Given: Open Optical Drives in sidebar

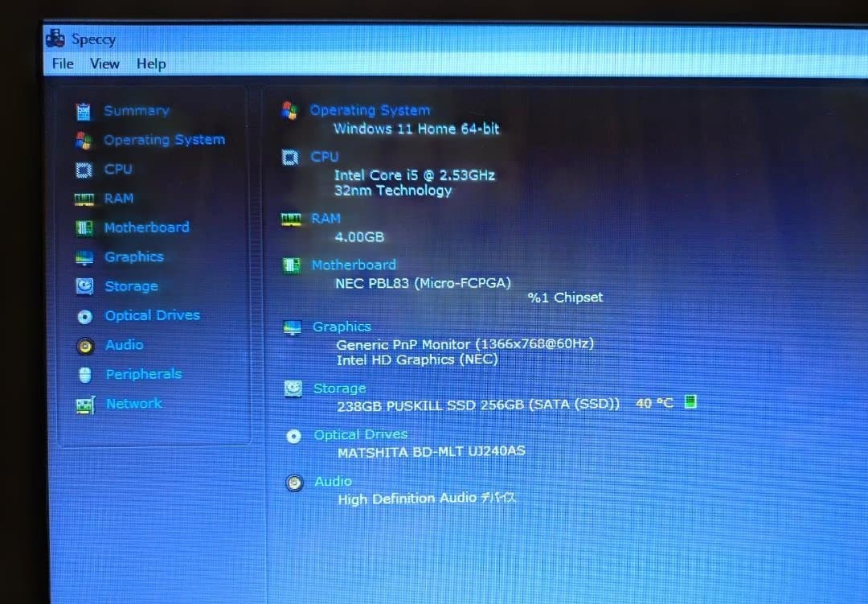Looking at the screenshot, I should [153, 315].
